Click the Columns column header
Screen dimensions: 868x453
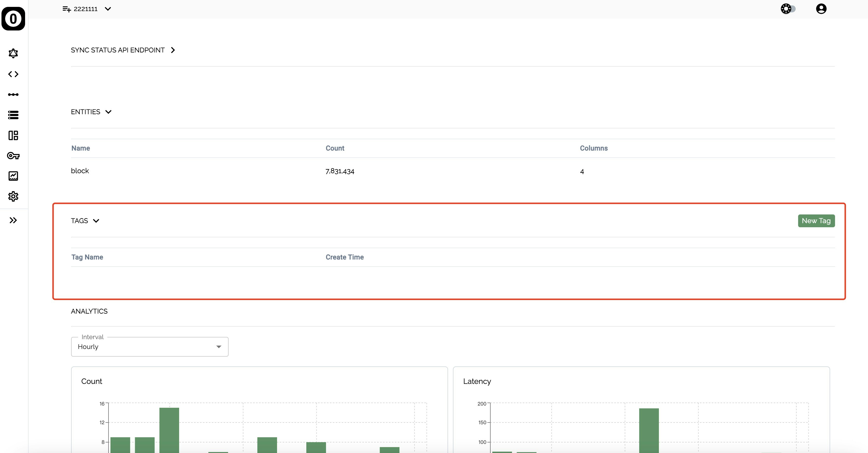pos(594,148)
